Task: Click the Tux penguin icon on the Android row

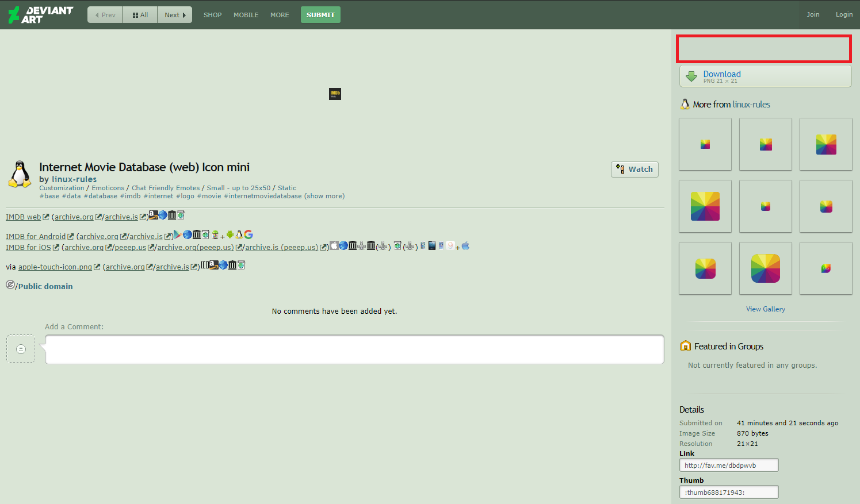Action: [x=239, y=234]
